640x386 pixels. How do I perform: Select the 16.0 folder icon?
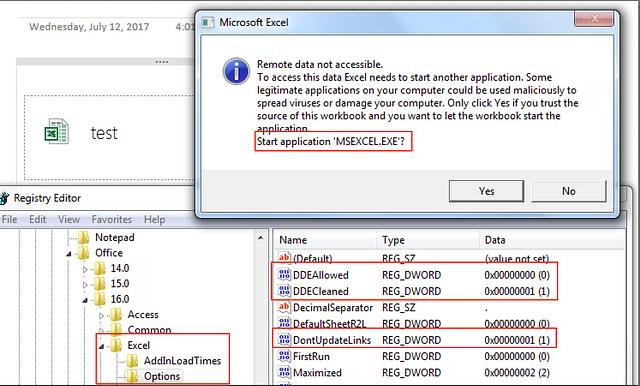coord(99,299)
